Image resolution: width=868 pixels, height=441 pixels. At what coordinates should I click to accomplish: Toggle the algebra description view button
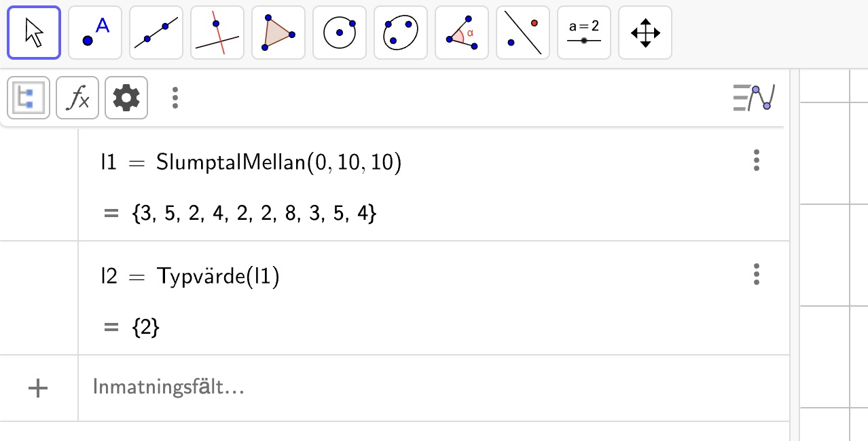29,98
